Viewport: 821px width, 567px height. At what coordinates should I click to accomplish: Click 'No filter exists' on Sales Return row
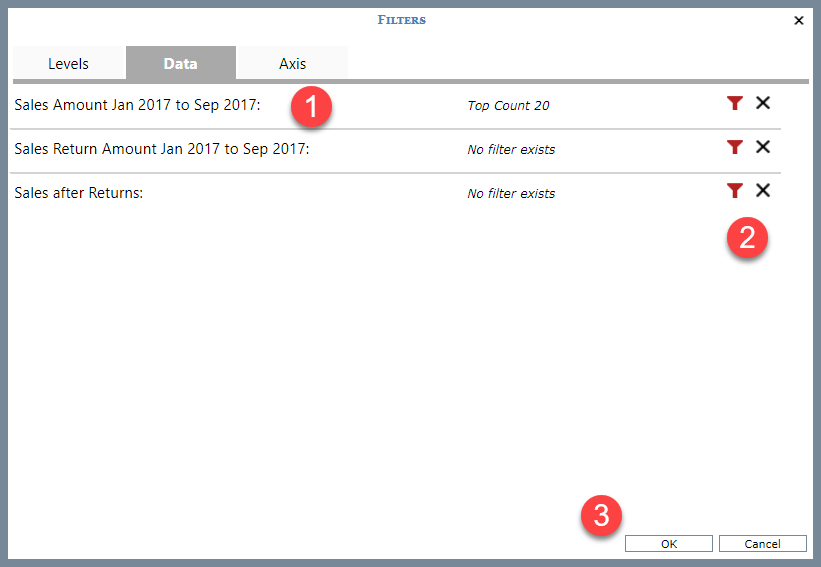511,150
